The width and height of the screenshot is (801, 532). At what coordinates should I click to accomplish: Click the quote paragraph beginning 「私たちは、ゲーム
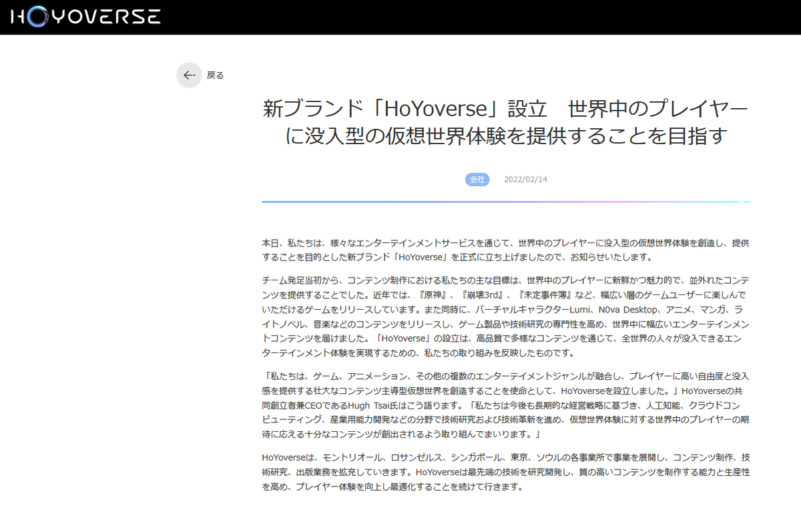pyautogui.click(x=506, y=405)
